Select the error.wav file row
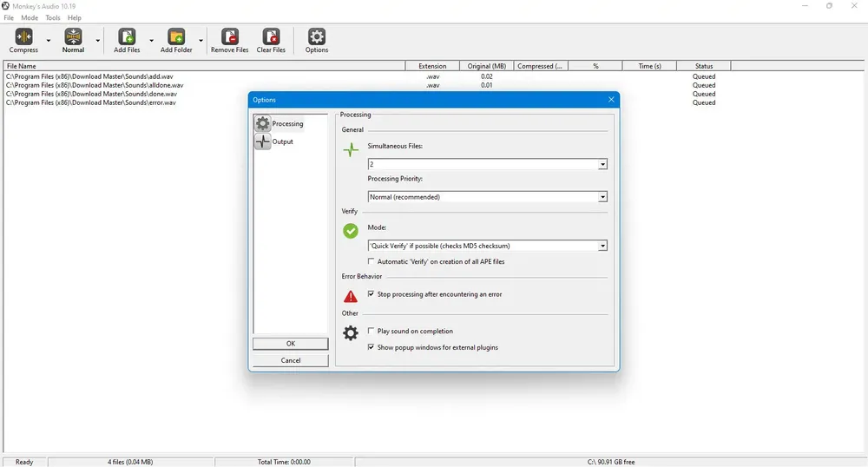The width and height of the screenshot is (868, 467). (x=91, y=102)
